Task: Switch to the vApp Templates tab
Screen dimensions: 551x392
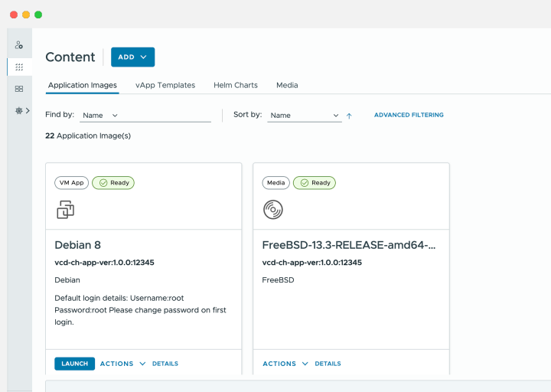Action: [x=165, y=85]
